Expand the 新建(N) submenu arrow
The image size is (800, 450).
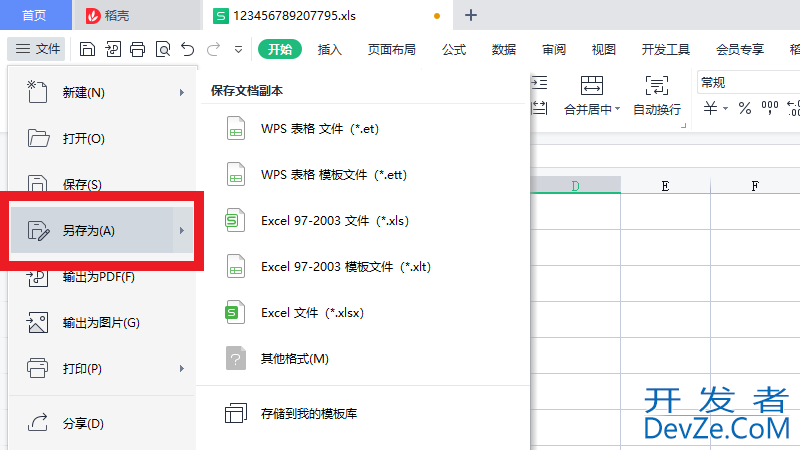tap(182, 92)
